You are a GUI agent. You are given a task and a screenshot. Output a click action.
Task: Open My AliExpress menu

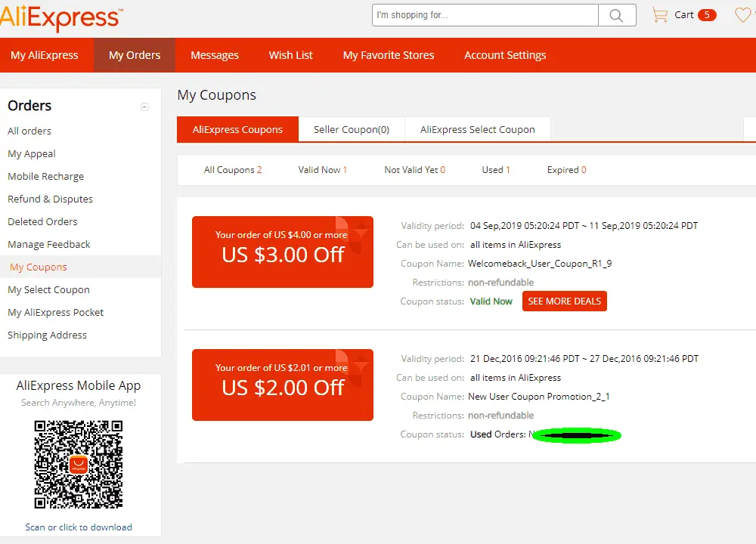click(45, 55)
